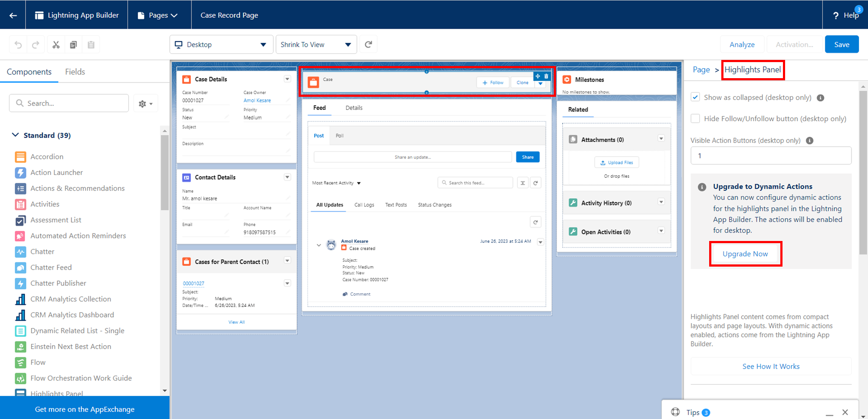The image size is (868, 419).
Task: Click the Page breadcrumb link
Action: [701, 69]
